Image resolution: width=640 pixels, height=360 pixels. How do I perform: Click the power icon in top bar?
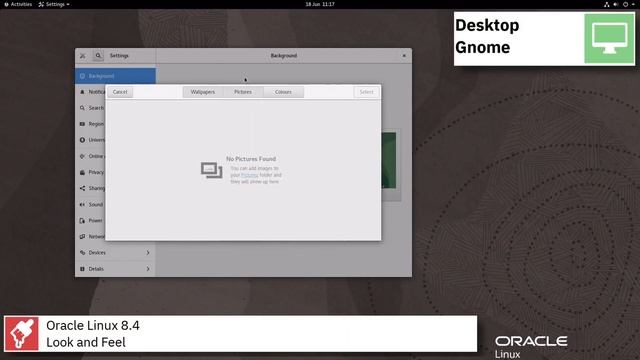tap(625, 4)
